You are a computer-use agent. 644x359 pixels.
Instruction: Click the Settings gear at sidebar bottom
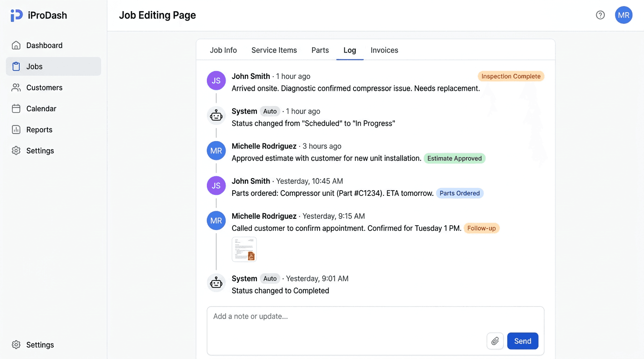point(16,345)
